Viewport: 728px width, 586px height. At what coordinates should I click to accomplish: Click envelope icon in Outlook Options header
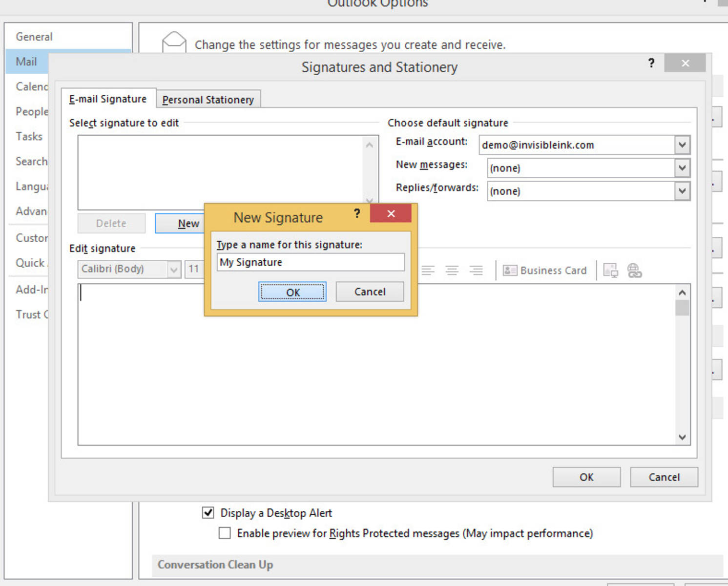174,42
